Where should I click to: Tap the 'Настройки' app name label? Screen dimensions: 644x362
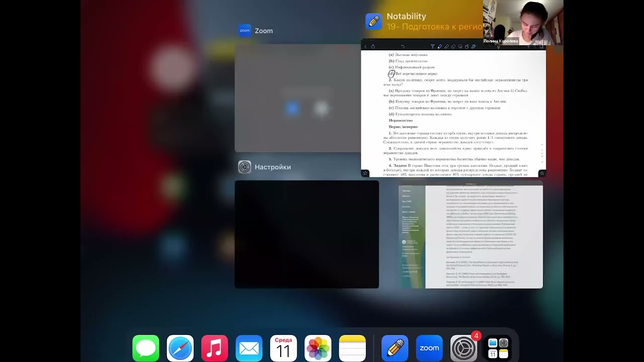tap(273, 167)
